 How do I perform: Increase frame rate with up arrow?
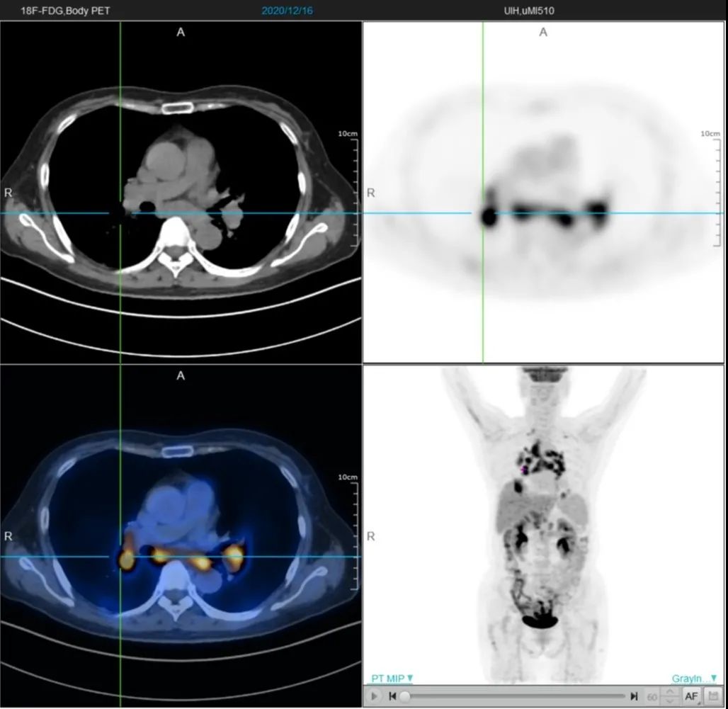(669, 692)
